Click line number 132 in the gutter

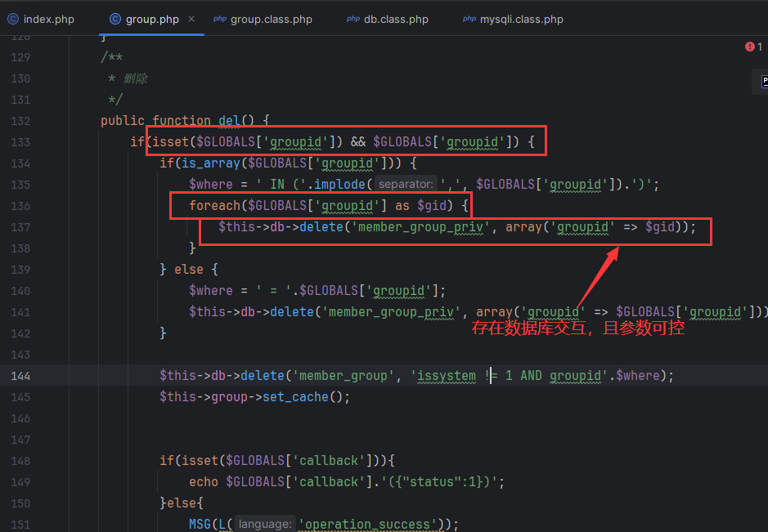[x=20, y=121]
